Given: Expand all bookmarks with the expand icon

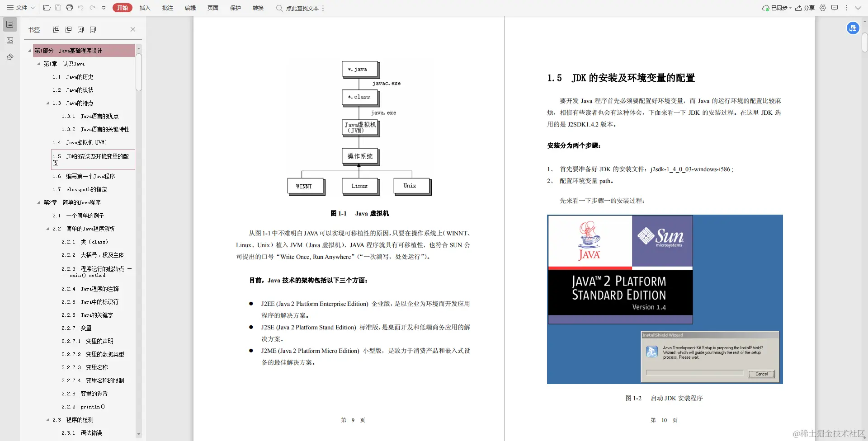Looking at the screenshot, I should tap(57, 29).
